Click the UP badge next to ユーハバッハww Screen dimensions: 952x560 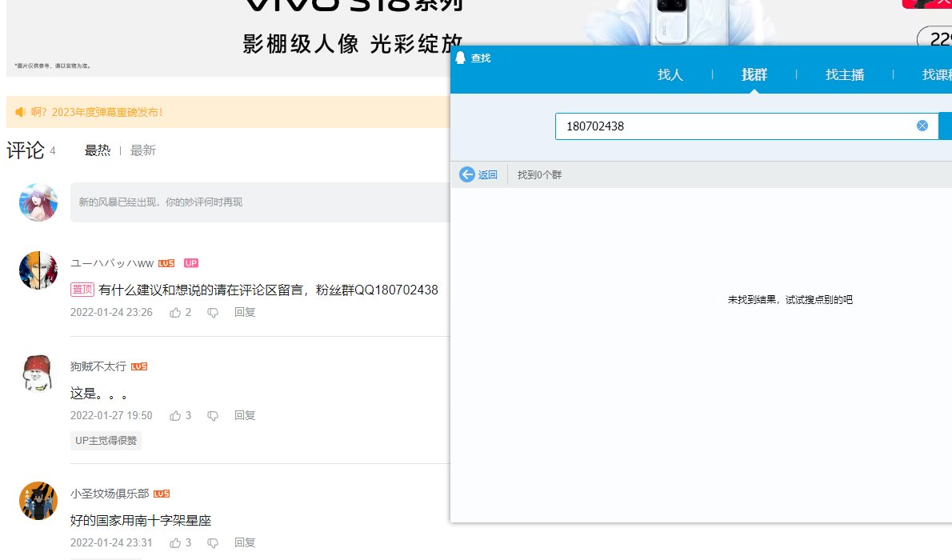pyautogui.click(x=191, y=263)
